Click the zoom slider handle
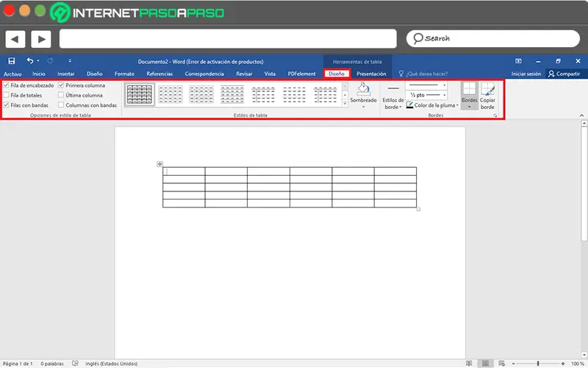 538,364
